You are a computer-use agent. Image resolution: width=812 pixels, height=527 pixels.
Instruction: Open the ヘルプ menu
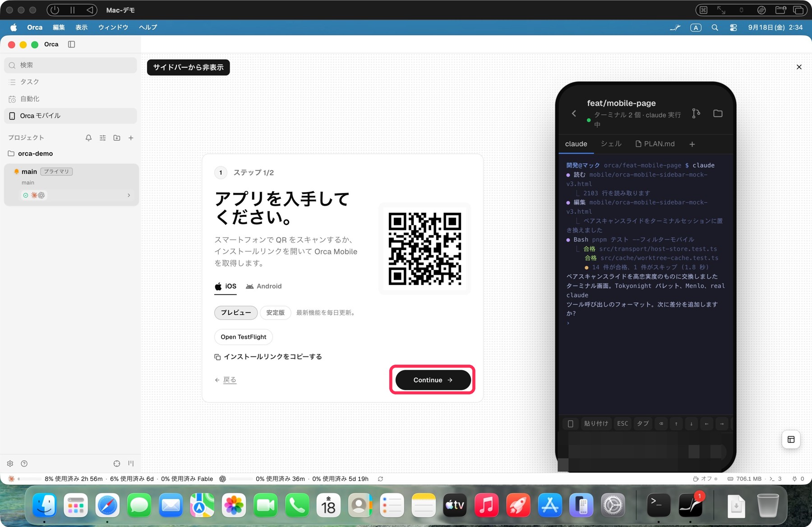pos(148,27)
